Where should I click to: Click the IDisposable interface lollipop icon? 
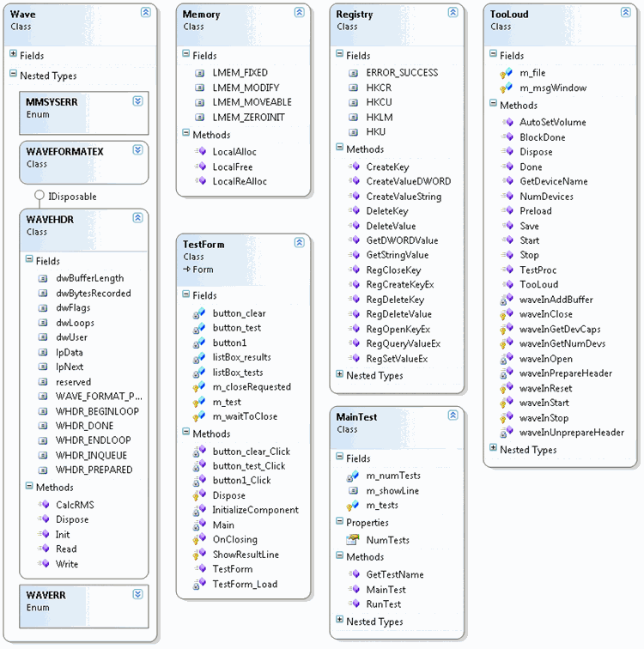39,195
